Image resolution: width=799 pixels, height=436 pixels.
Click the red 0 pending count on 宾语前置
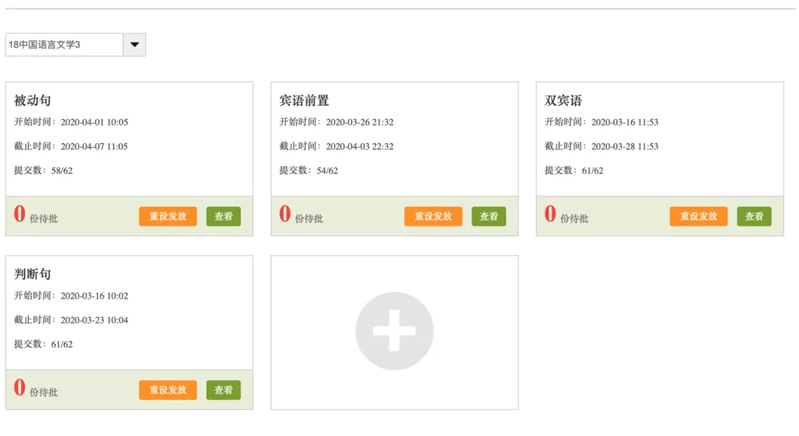click(x=285, y=215)
